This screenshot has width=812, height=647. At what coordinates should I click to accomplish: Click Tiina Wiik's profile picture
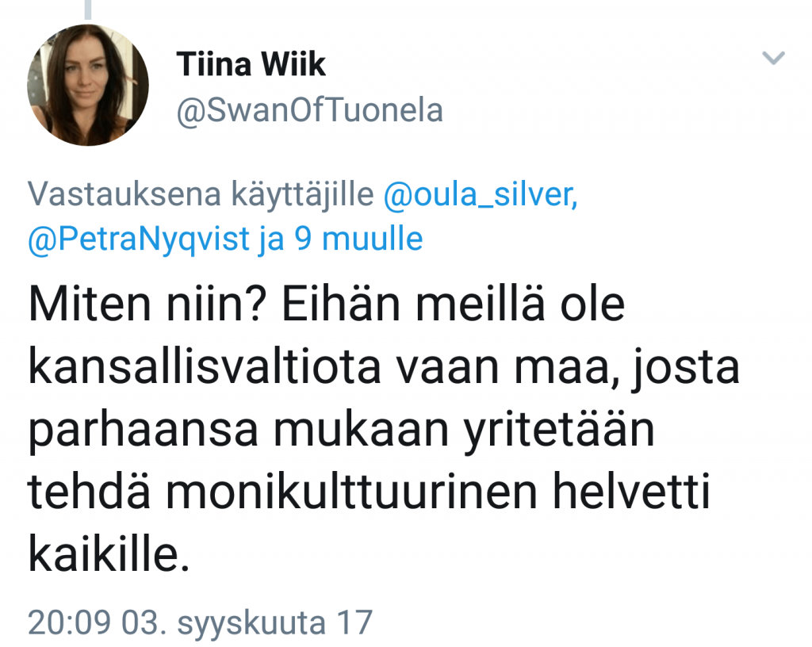pos(88,85)
